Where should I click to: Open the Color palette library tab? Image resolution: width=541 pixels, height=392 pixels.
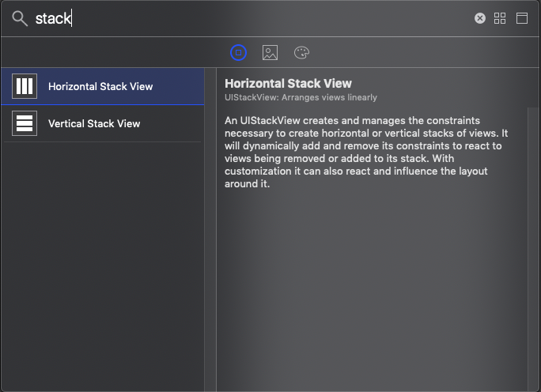(x=301, y=53)
